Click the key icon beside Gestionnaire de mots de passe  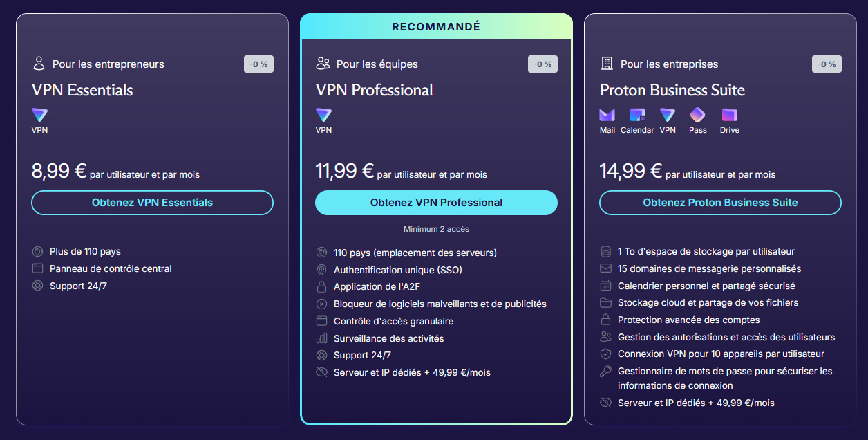tap(605, 372)
